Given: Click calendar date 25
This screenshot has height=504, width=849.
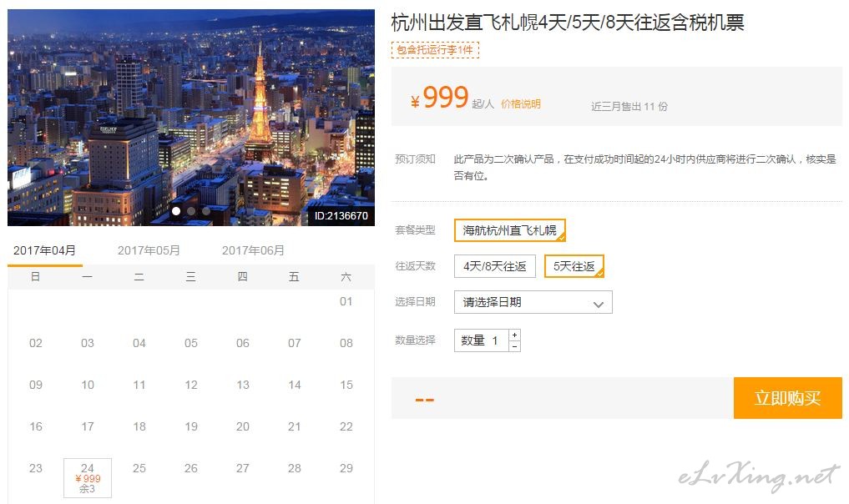Looking at the screenshot, I should [x=139, y=468].
